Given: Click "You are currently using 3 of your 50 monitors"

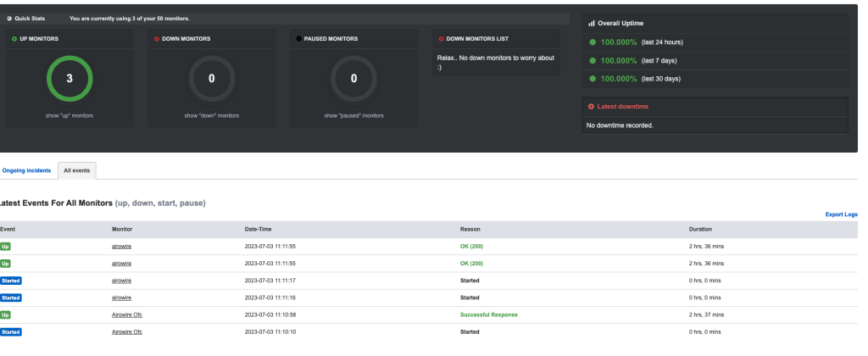Looking at the screenshot, I should 130,19.
